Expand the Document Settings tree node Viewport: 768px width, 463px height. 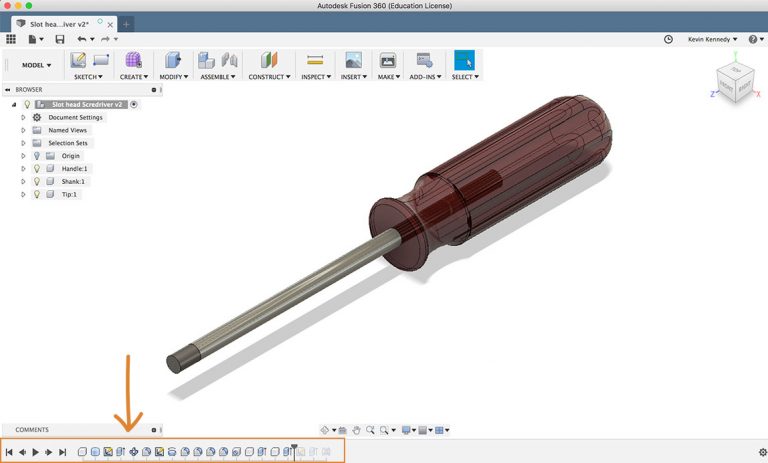tap(23, 117)
